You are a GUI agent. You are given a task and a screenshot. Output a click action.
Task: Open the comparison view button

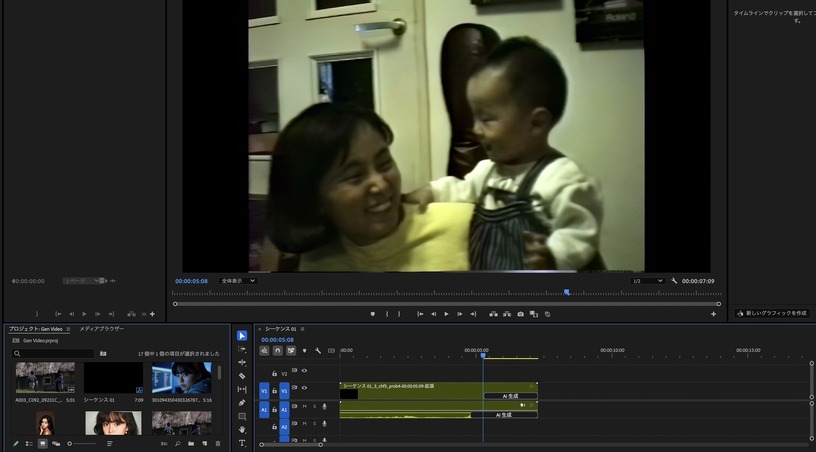point(533,314)
